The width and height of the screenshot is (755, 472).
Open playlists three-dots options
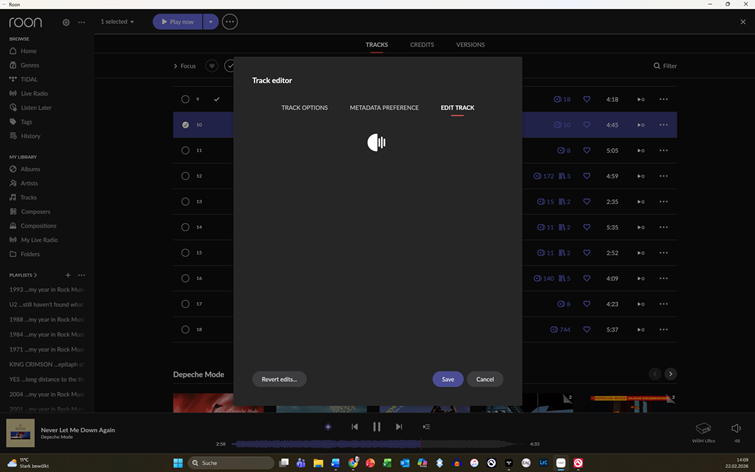point(81,275)
